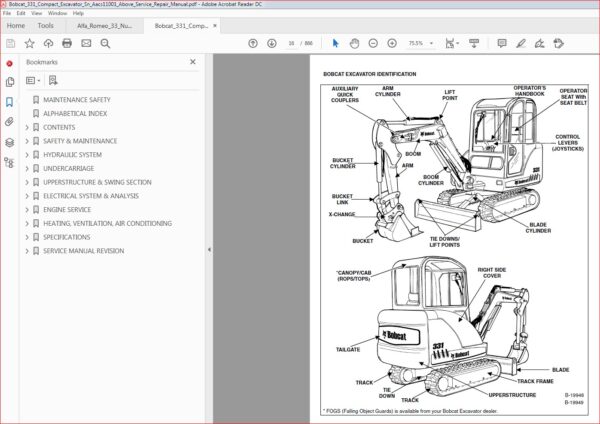Viewport: 600px width, 424px height.
Task: Collapse the navigation pane with arrow handle
Action: [209, 250]
